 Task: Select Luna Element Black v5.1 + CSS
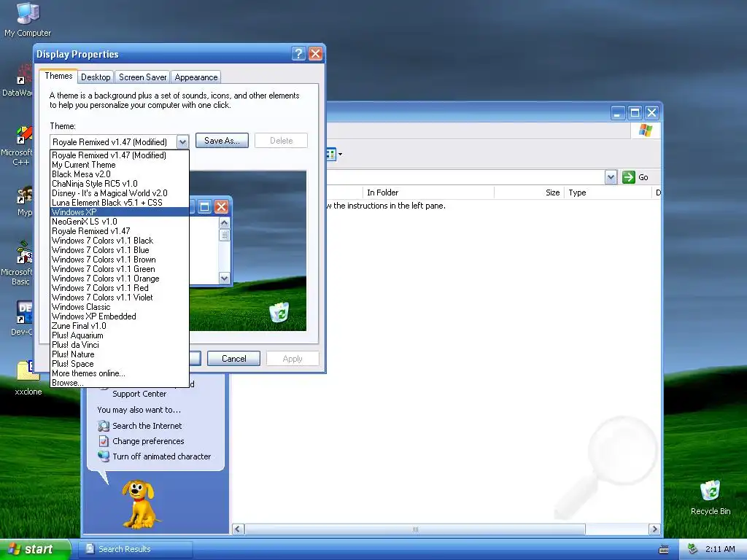click(x=119, y=203)
